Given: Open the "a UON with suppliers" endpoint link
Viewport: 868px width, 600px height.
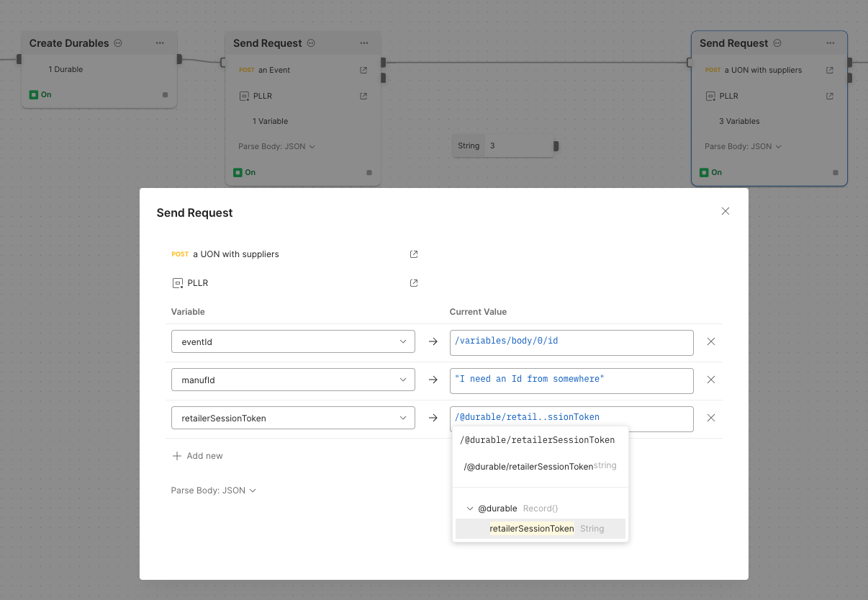Looking at the screenshot, I should click(x=414, y=254).
